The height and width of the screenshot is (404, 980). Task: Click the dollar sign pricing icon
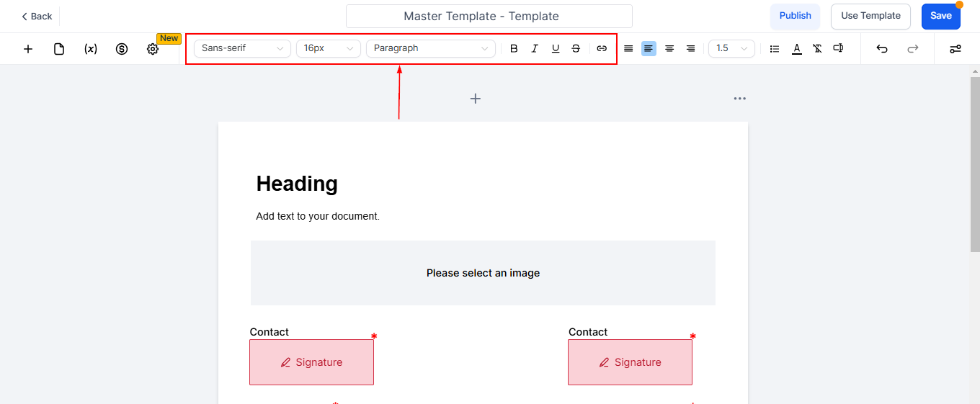(x=122, y=49)
